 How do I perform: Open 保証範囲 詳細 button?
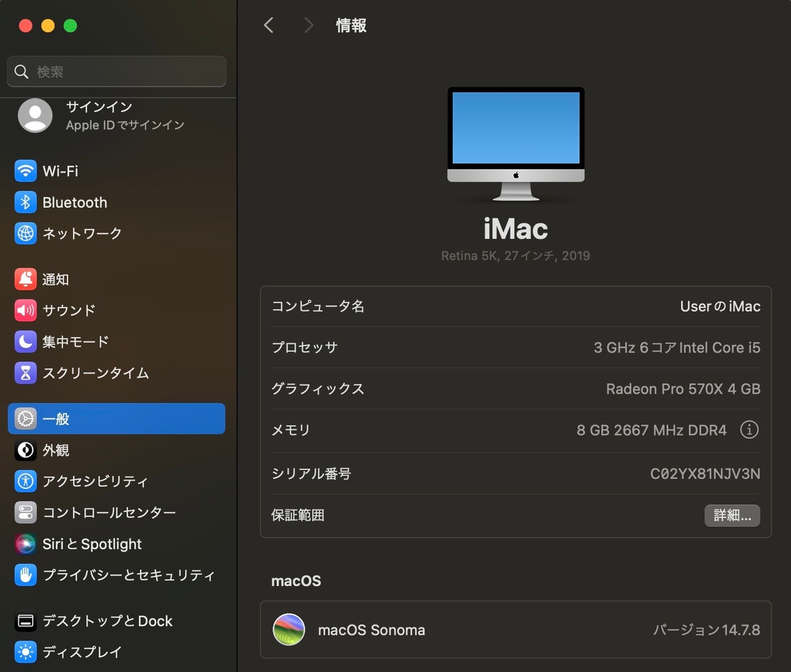pyautogui.click(x=732, y=515)
